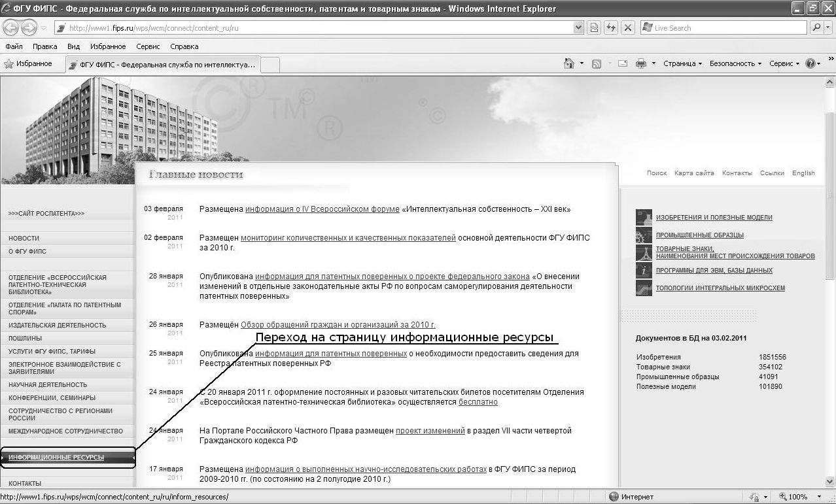Click the Интернет security zone globe icon
836x504 pixels.
613,497
